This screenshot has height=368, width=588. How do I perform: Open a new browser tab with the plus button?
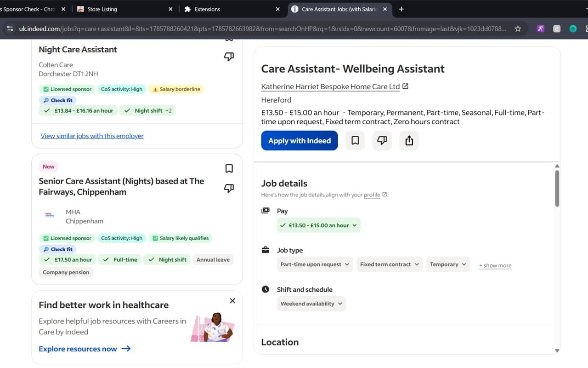(401, 9)
